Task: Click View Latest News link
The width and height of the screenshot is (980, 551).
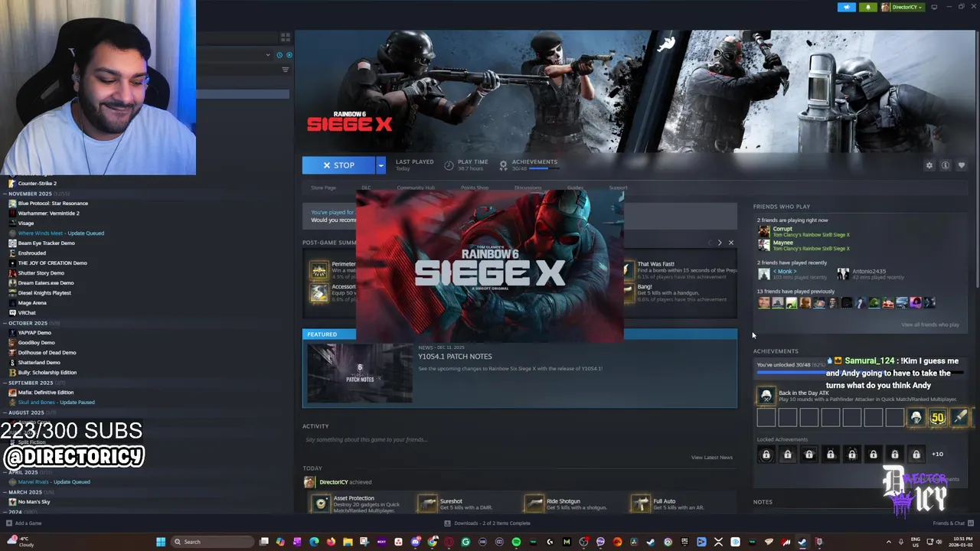Action: pyautogui.click(x=712, y=458)
